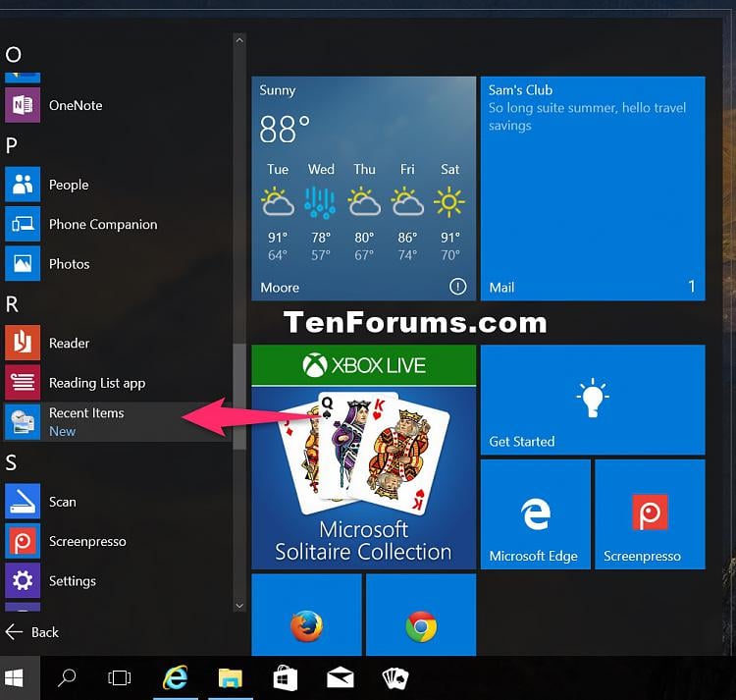Open the Get Started tile

(593, 400)
